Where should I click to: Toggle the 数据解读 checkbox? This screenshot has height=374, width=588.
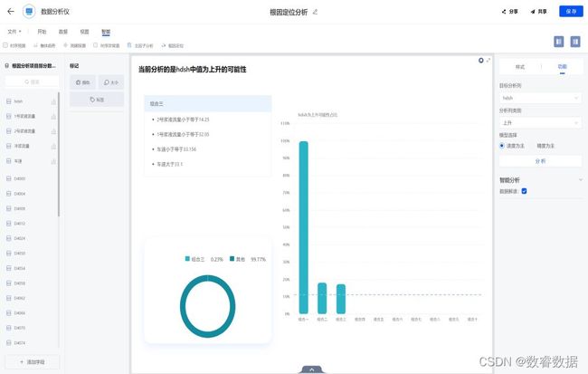pyautogui.click(x=525, y=191)
